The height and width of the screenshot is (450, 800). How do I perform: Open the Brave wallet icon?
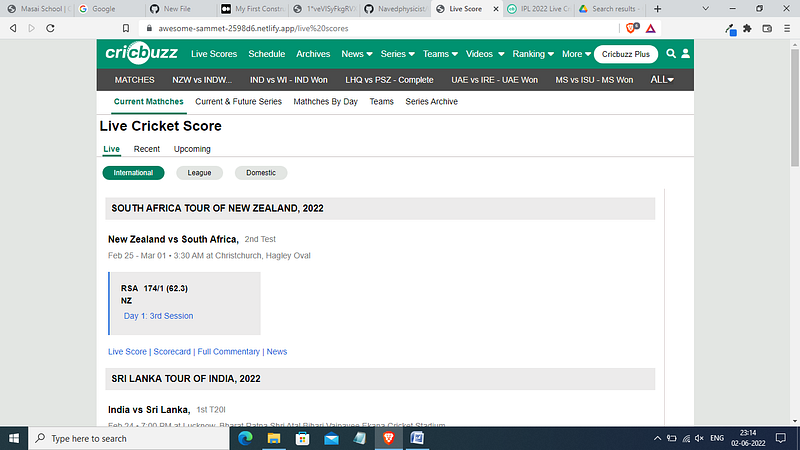[767, 28]
